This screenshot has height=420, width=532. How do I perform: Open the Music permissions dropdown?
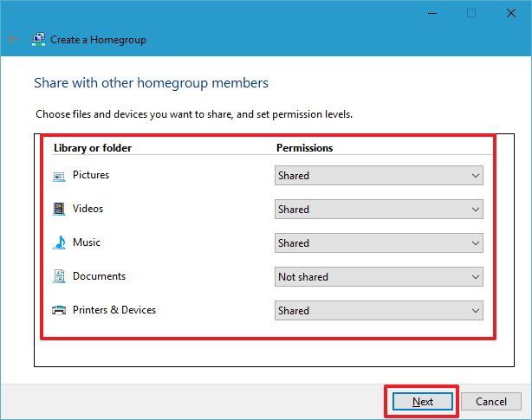point(379,243)
